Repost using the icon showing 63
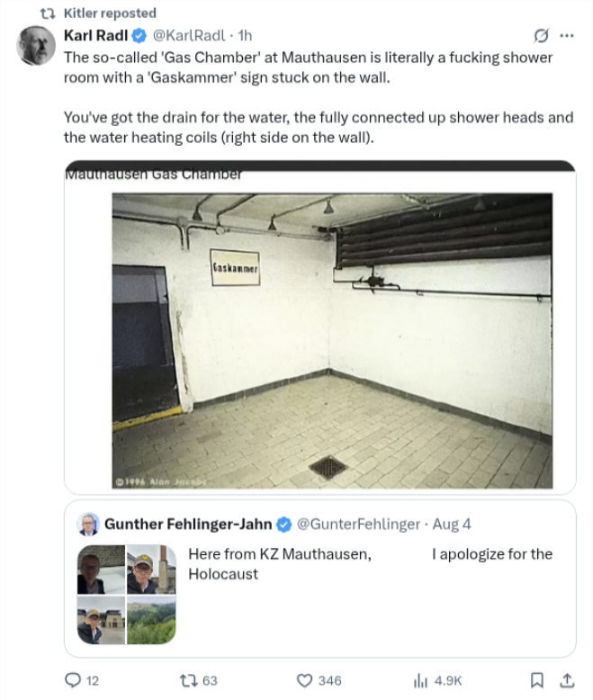The width and height of the screenshot is (593, 700). click(x=189, y=680)
